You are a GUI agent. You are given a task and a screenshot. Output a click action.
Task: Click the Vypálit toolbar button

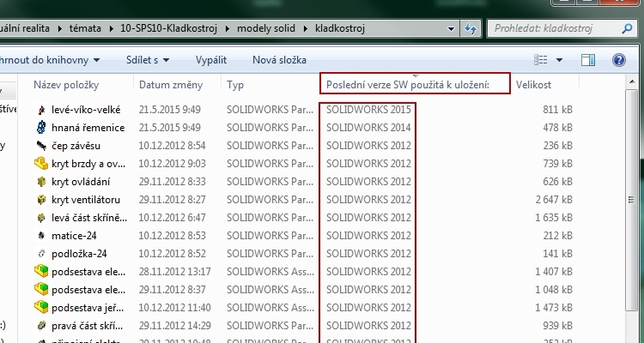[211, 60]
